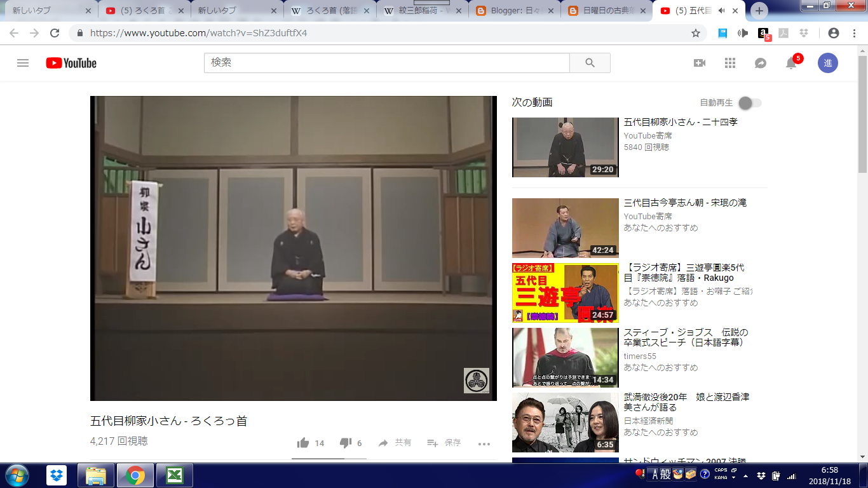The height and width of the screenshot is (488, 868).
Task: Switch to the 紋三郎稲荷 Wikipedia tab
Action: 421,11
